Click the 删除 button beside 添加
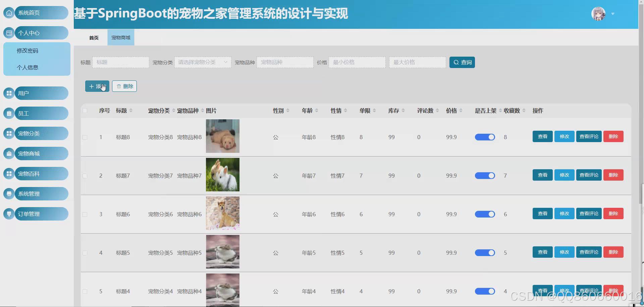644x307 pixels. [124, 86]
